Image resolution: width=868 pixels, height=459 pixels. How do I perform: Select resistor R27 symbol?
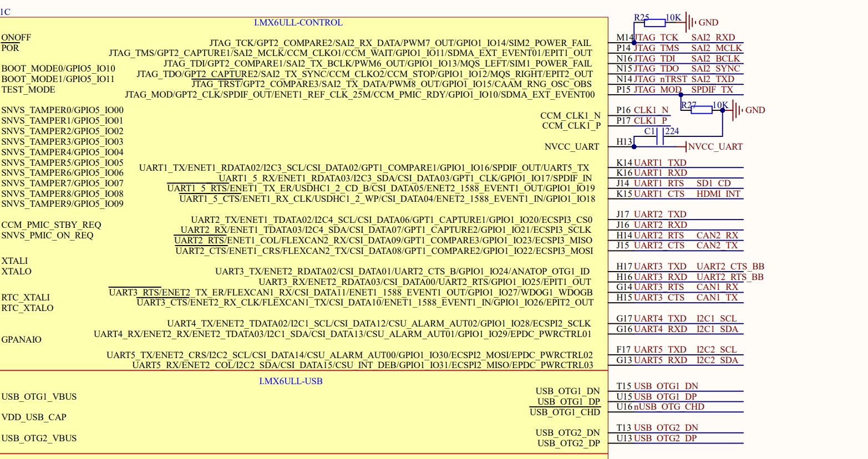[702, 110]
